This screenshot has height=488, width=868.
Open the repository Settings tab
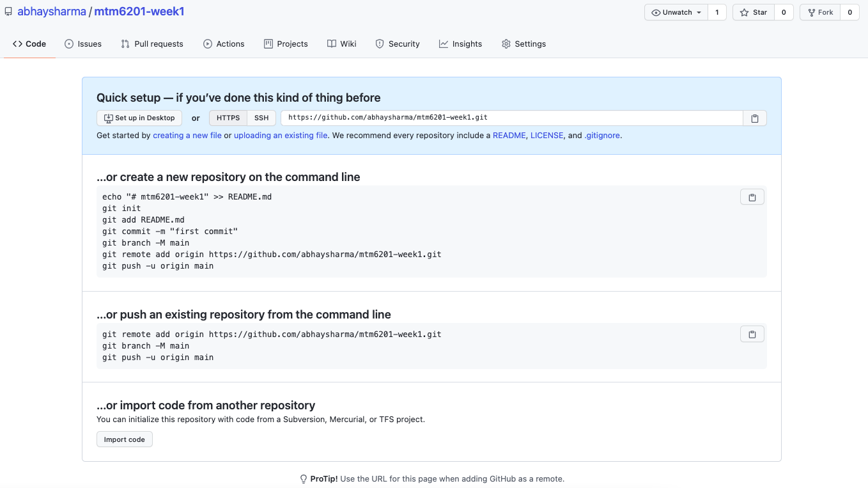(524, 44)
